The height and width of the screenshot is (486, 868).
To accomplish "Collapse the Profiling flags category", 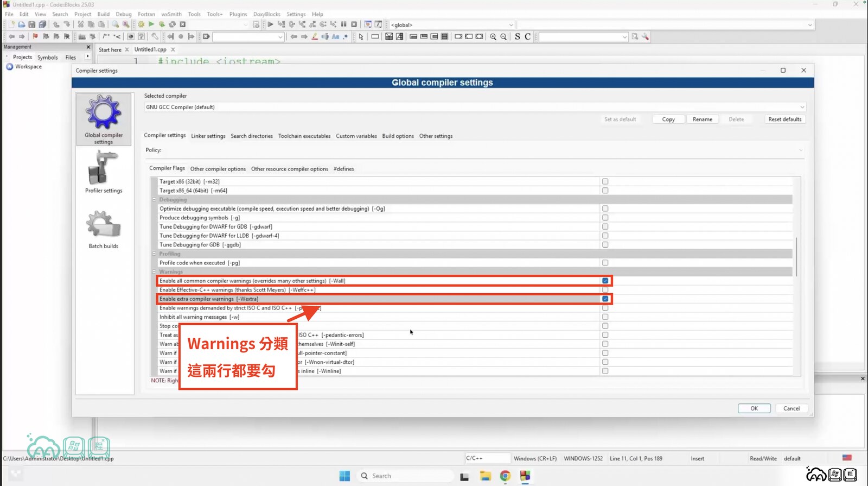I will (x=154, y=254).
